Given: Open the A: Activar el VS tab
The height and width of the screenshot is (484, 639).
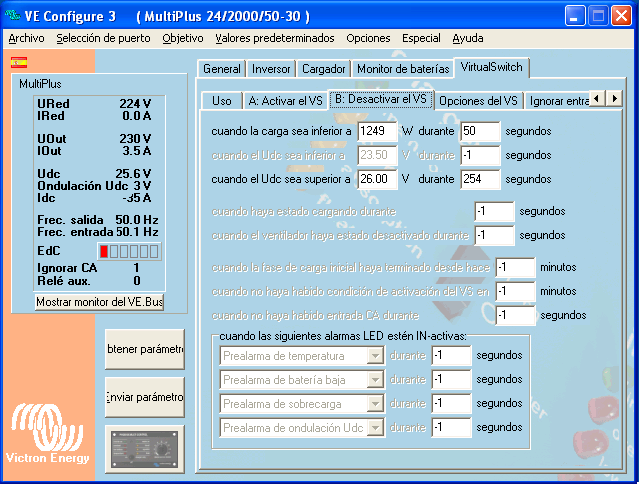Looking at the screenshot, I should pos(286,101).
